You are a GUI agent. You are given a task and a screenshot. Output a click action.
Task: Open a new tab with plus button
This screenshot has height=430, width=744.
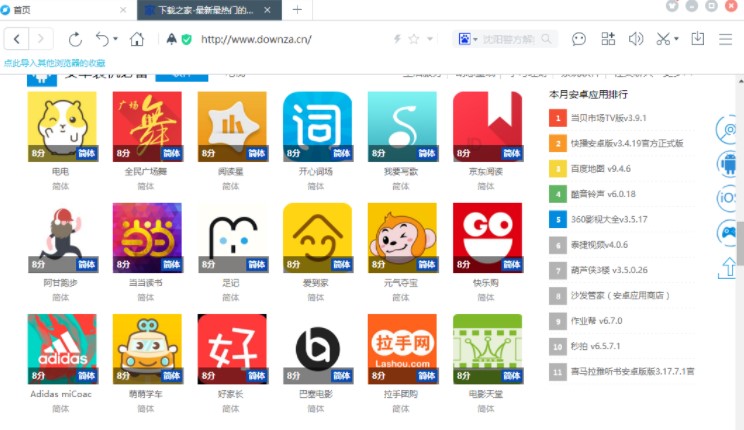(x=296, y=9)
